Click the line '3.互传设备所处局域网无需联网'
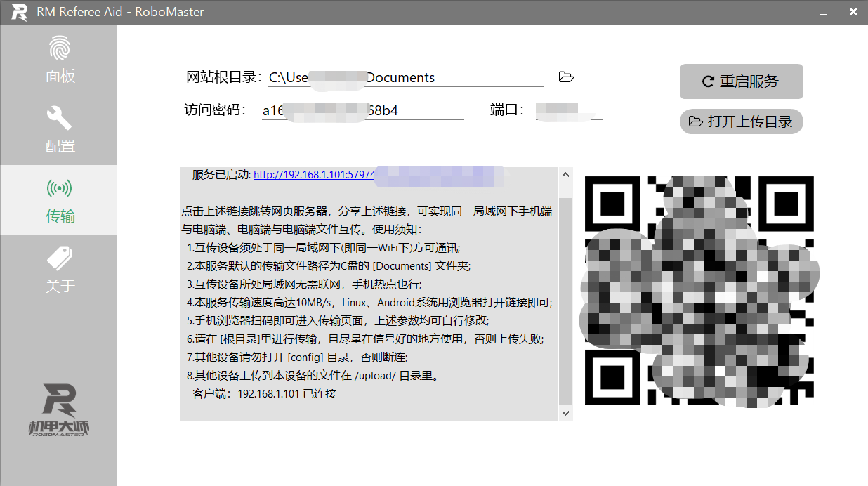868x486 pixels. point(304,284)
